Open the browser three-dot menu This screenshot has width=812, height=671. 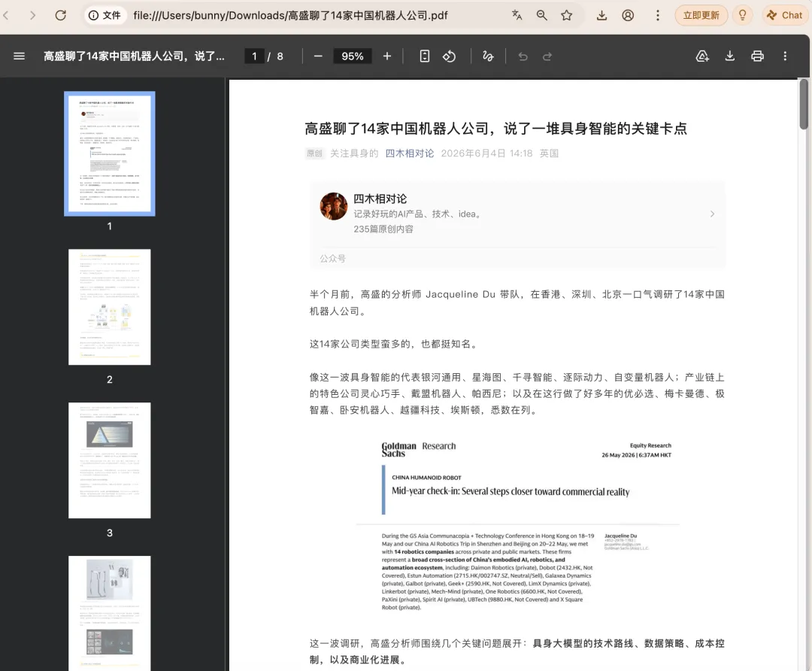point(658,16)
